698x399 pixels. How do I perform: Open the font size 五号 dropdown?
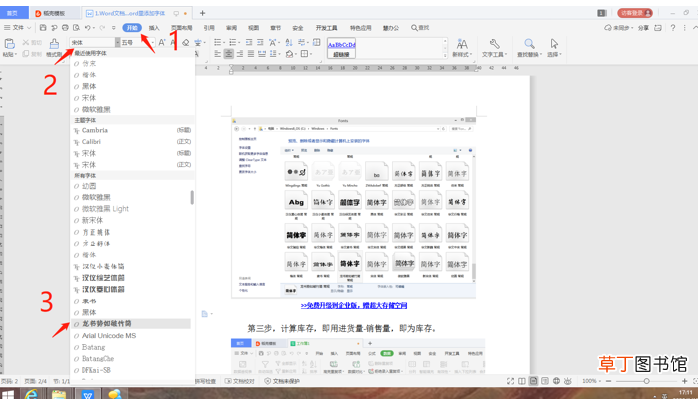point(153,42)
